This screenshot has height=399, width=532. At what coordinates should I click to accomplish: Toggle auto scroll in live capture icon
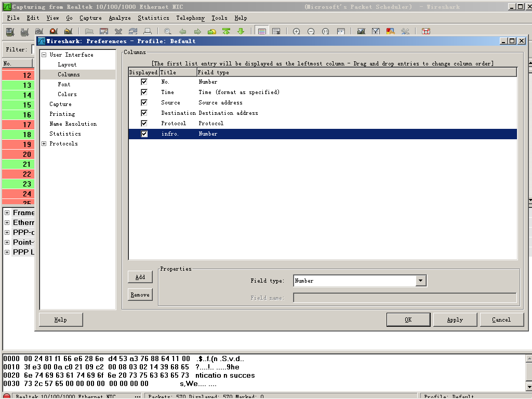point(276,32)
